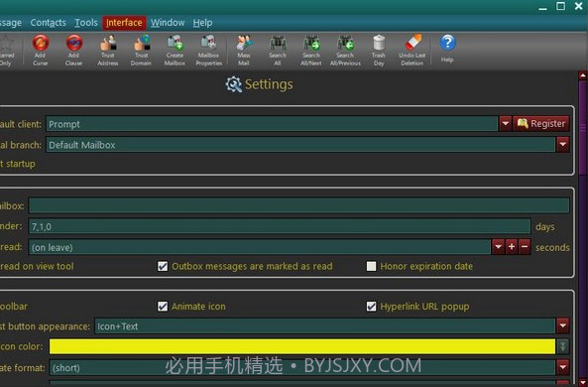The width and height of the screenshot is (588, 387).
Task: Click the Prompt default client field
Action: click(x=272, y=123)
